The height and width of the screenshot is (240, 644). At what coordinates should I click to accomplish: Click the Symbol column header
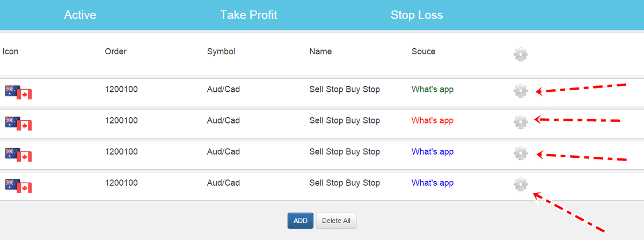coord(221,52)
